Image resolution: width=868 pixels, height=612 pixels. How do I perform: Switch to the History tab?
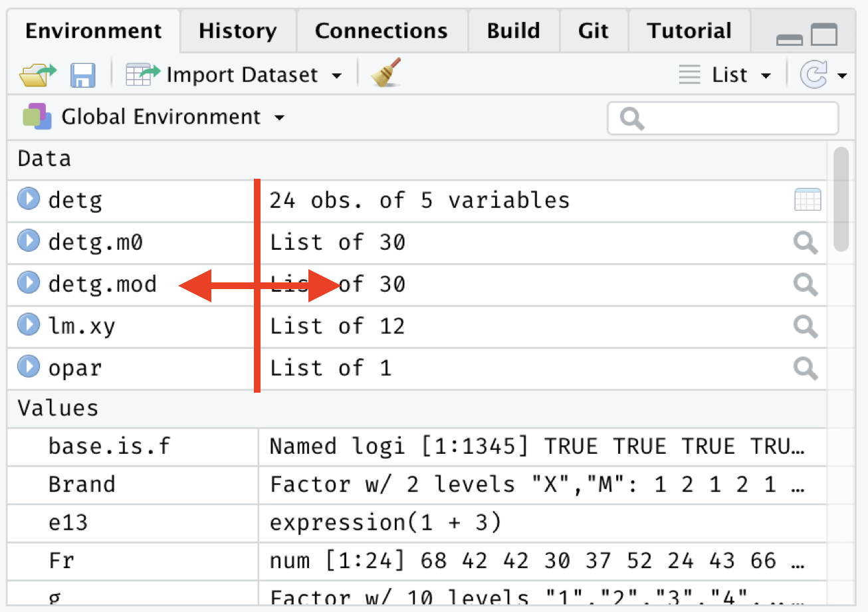[237, 30]
